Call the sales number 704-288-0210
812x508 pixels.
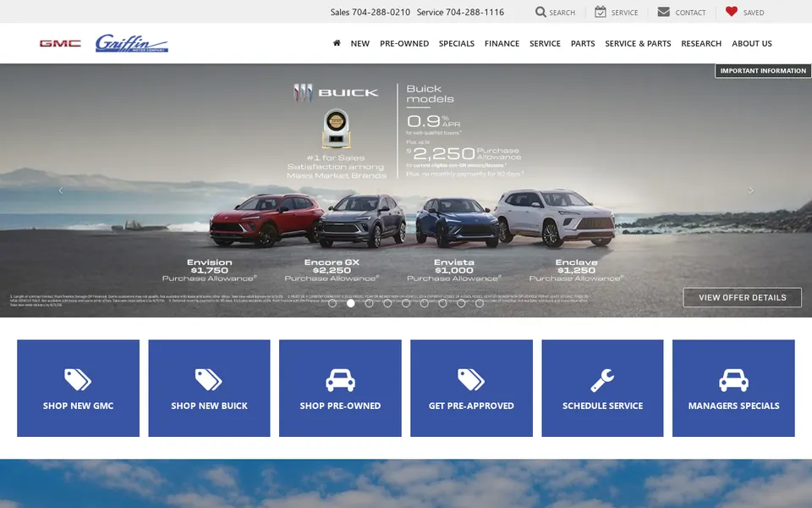[x=381, y=12]
